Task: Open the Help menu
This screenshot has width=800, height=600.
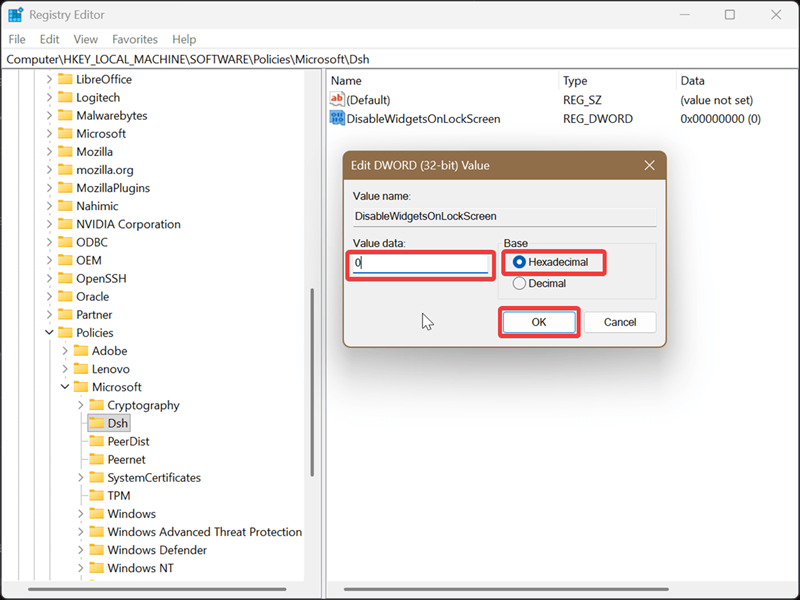Action: [184, 39]
